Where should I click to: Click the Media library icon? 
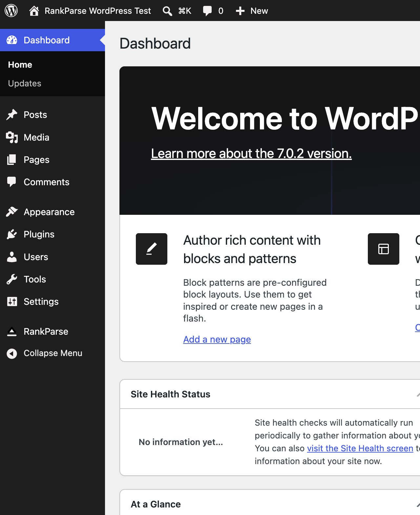(x=12, y=137)
